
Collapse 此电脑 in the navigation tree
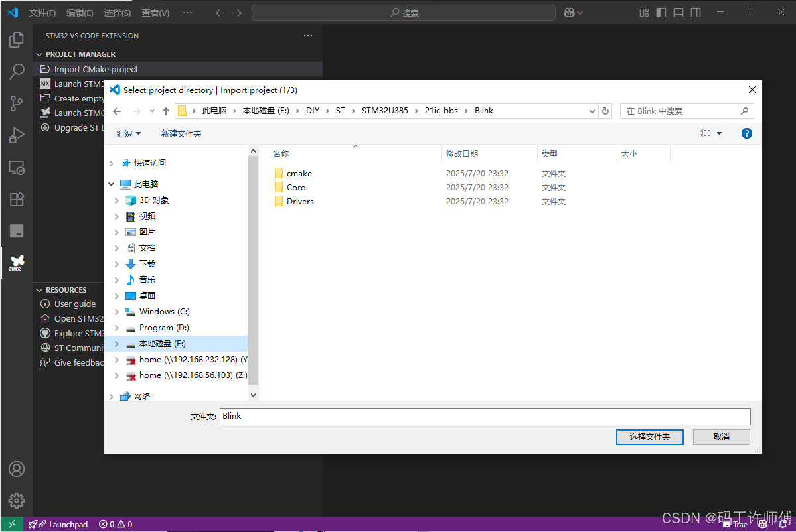[111, 184]
